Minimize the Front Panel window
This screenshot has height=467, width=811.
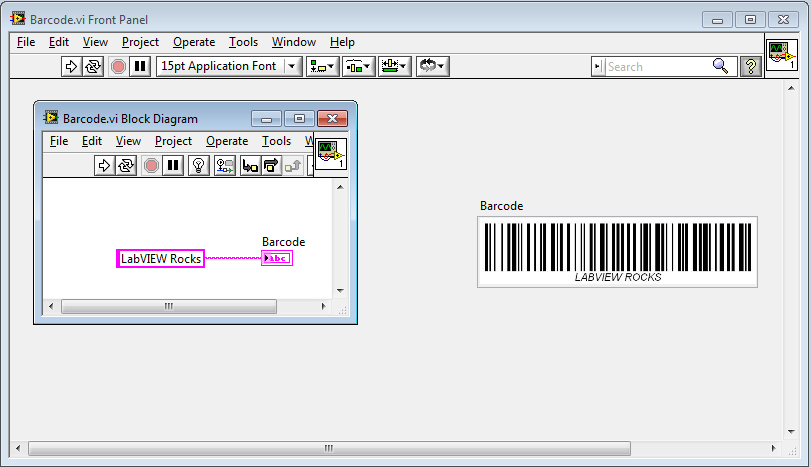pos(717,20)
